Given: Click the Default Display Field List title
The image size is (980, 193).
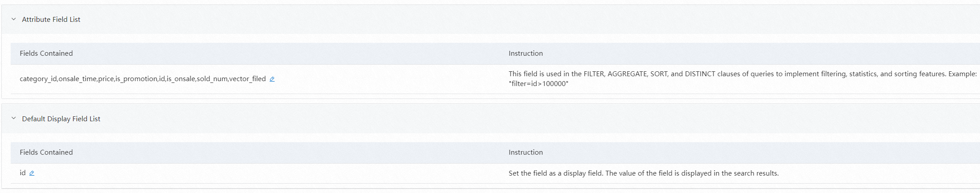Looking at the screenshot, I should click(x=61, y=119).
